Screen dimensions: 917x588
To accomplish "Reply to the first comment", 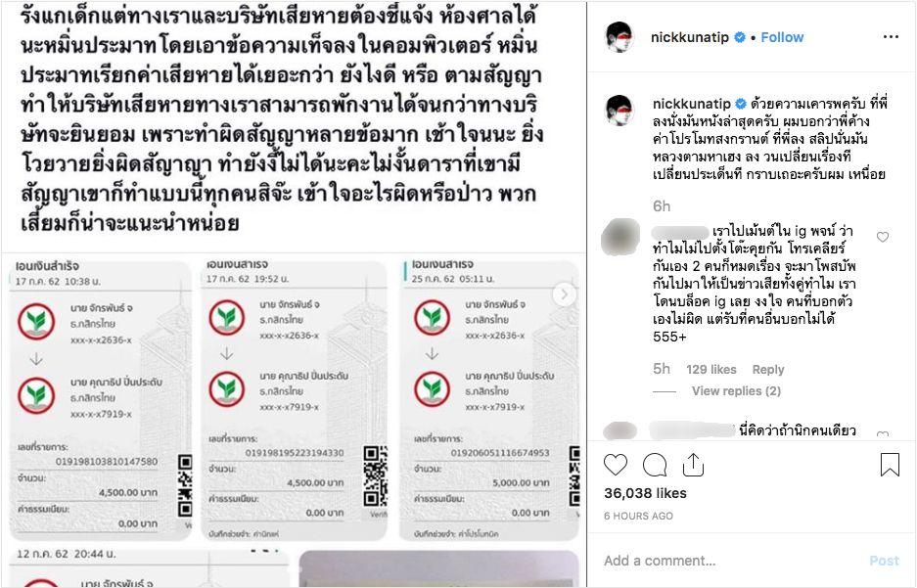I will (768, 370).
